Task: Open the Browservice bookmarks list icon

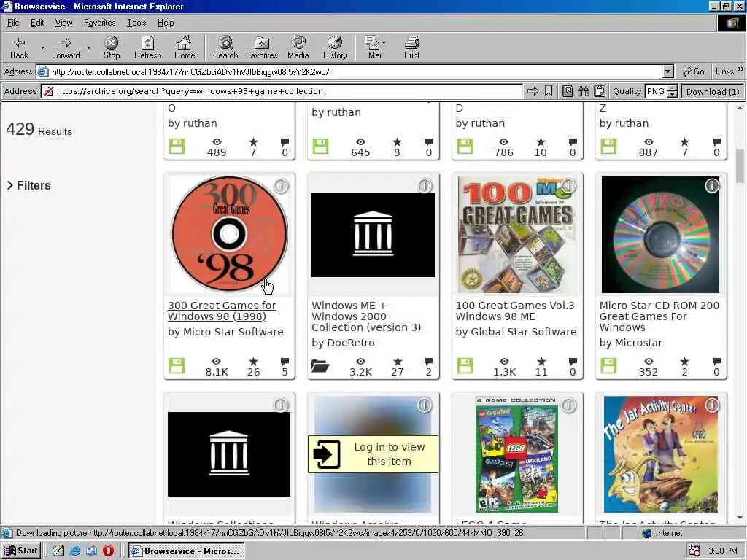Action: click(x=567, y=91)
